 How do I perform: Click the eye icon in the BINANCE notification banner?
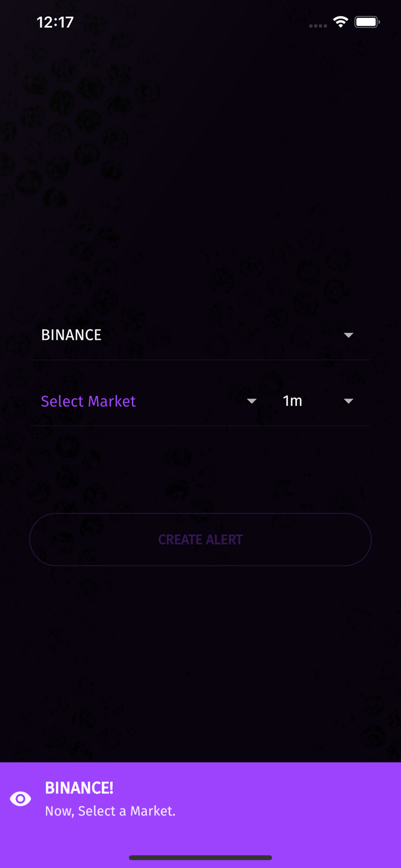20,799
